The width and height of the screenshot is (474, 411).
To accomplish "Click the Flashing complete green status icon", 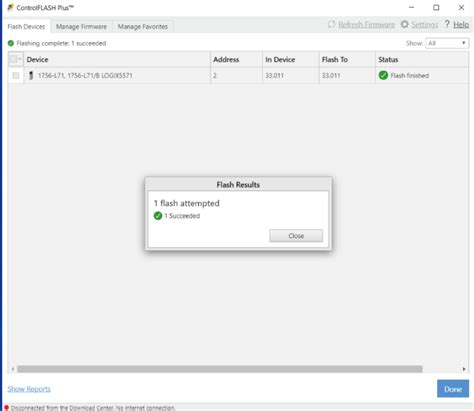I will click(11, 43).
